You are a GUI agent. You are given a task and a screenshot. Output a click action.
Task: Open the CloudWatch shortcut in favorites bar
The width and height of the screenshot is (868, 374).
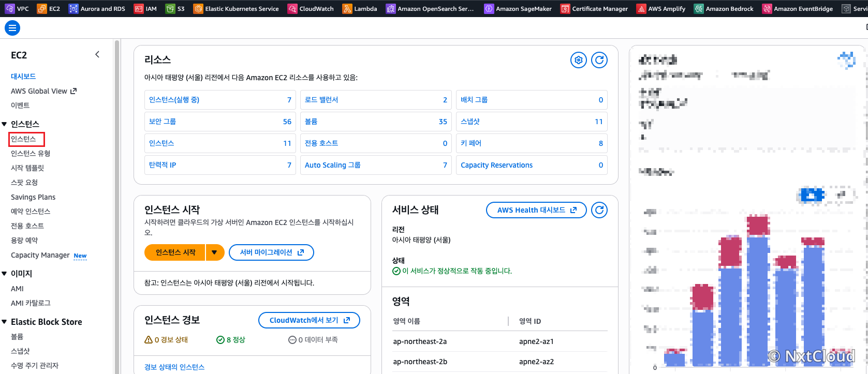click(311, 8)
